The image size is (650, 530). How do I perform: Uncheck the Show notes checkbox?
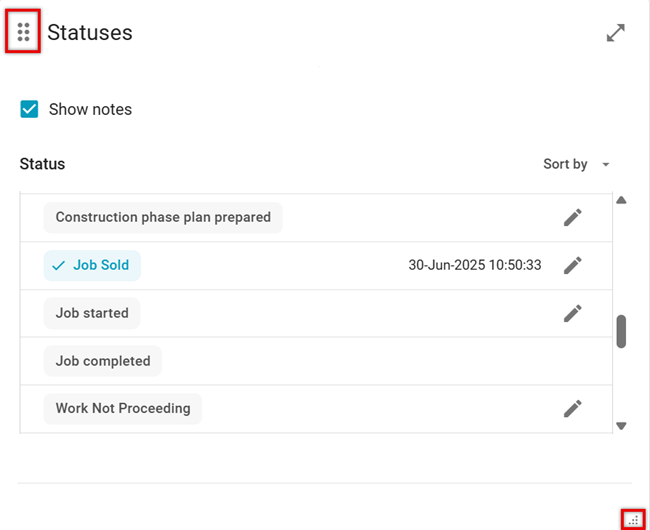pos(30,109)
